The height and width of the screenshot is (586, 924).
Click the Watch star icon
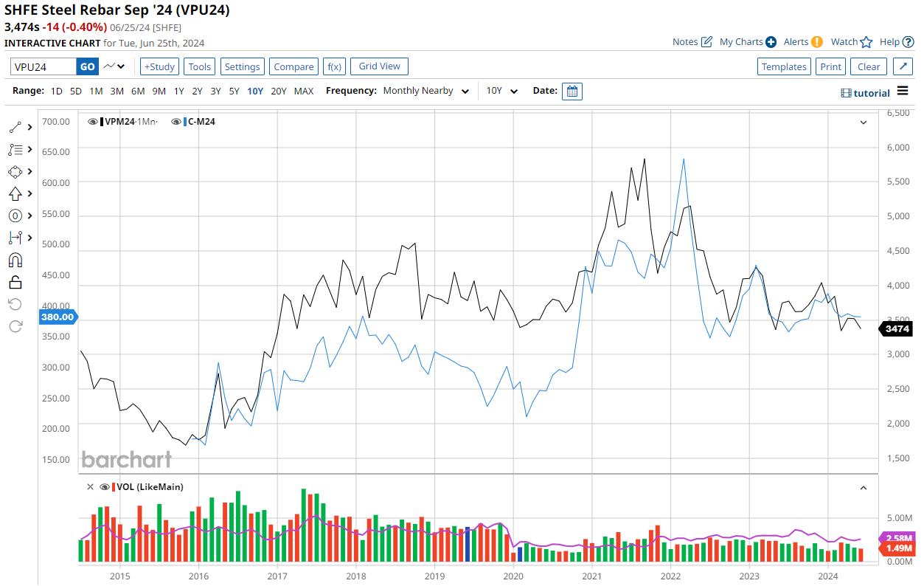click(x=866, y=42)
